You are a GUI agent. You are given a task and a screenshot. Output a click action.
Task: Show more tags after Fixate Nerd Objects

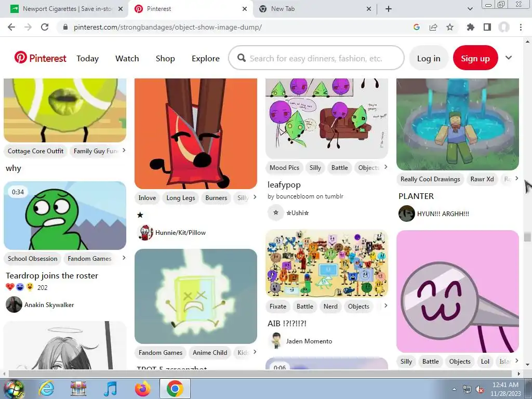click(x=386, y=305)
